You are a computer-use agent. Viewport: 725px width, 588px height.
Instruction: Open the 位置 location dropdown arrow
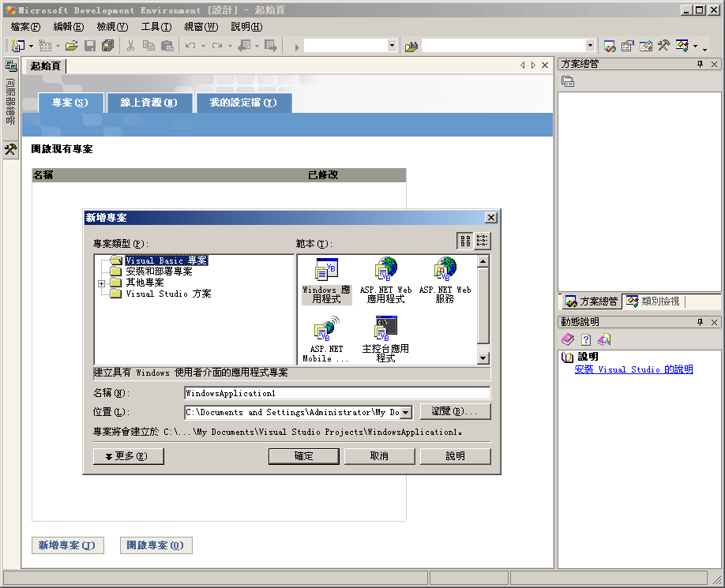pyautogui.click(x=405, y=412)
